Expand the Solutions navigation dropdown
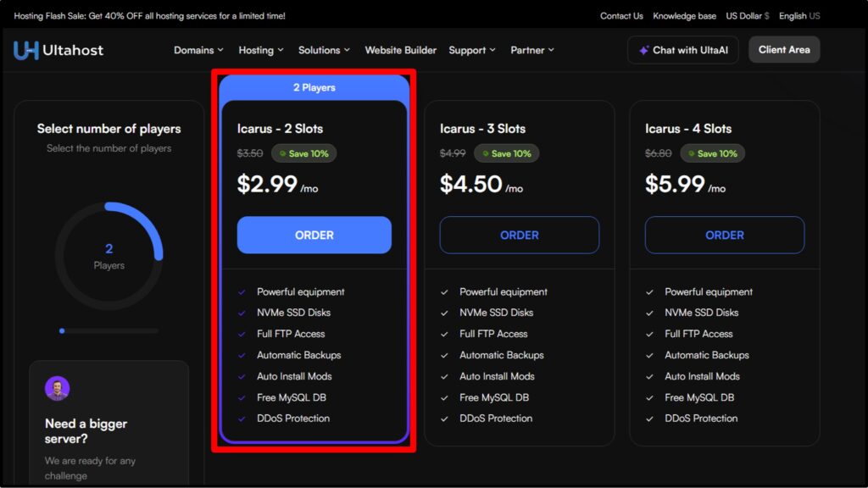The image size is (868, 488). 324,50
